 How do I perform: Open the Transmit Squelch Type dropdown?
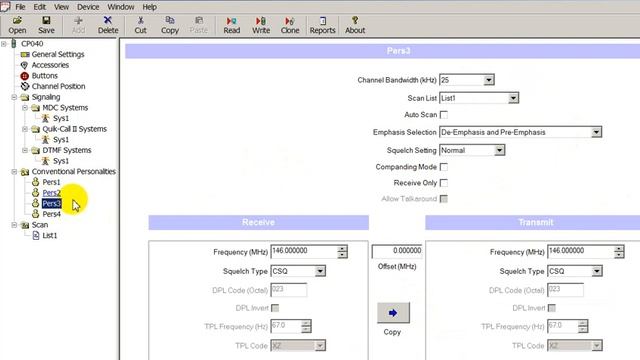click(597, 271)
